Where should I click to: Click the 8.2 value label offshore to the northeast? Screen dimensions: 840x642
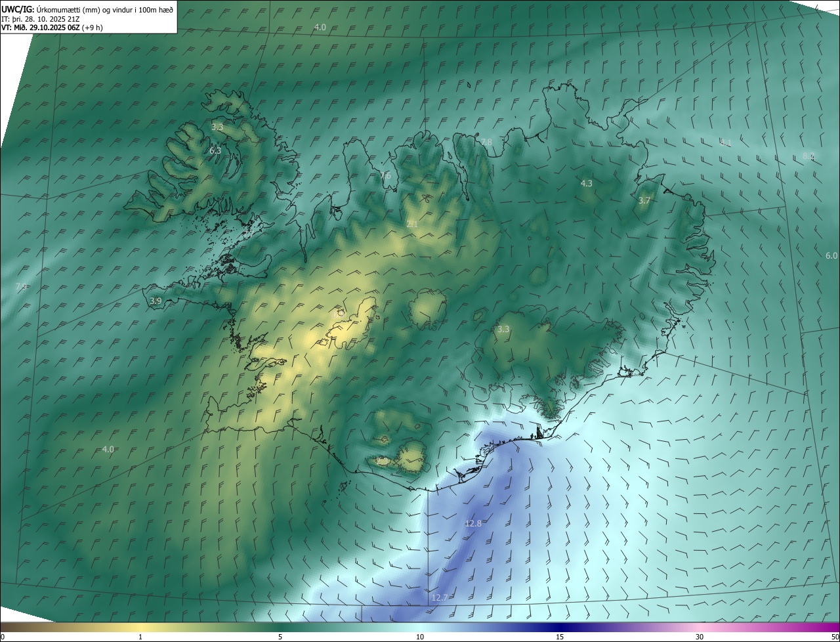[808, 156]
